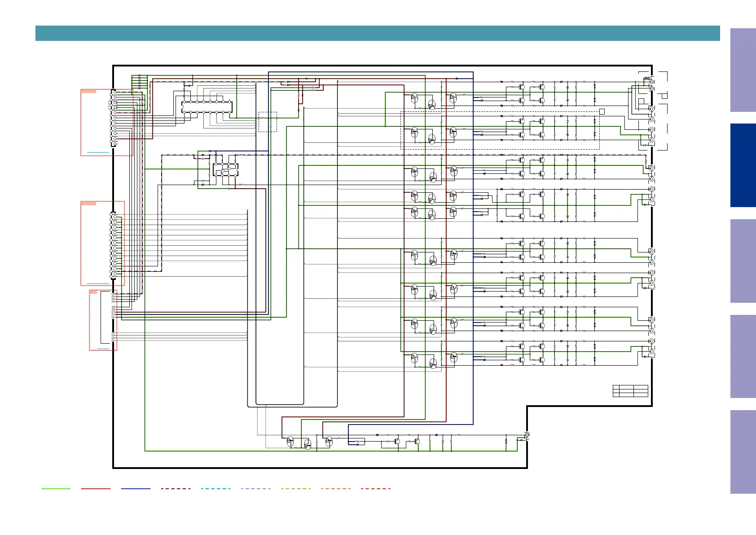Viewport: 756px width, 535px height.
Task: Click the 8-pin op-amp IC symbol
Action: (225, 170)
